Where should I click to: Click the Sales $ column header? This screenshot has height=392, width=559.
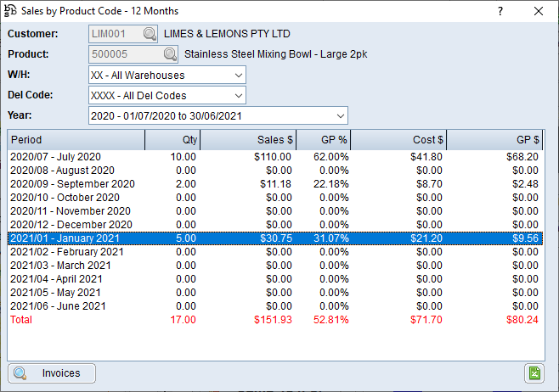coord(247,140)
